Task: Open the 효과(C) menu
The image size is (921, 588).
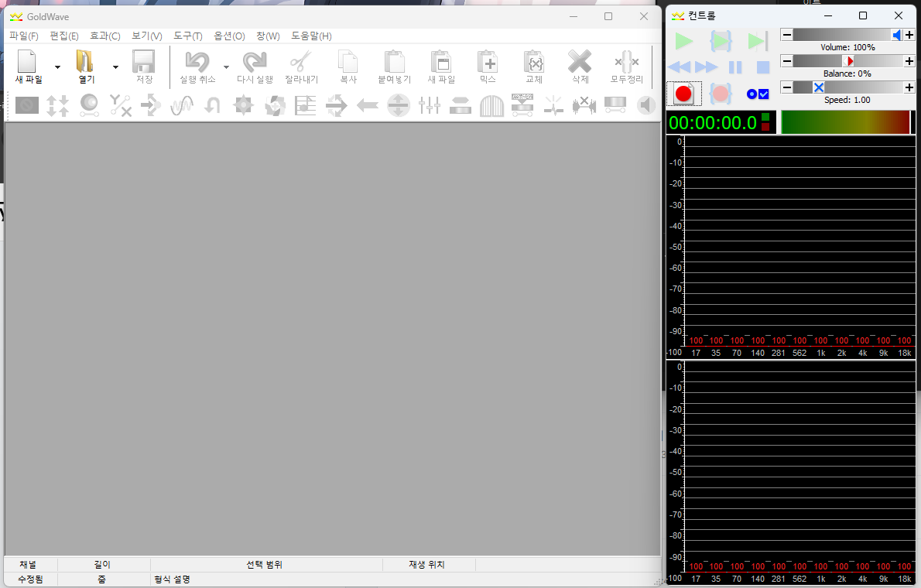Action: [x=104, y=36]
